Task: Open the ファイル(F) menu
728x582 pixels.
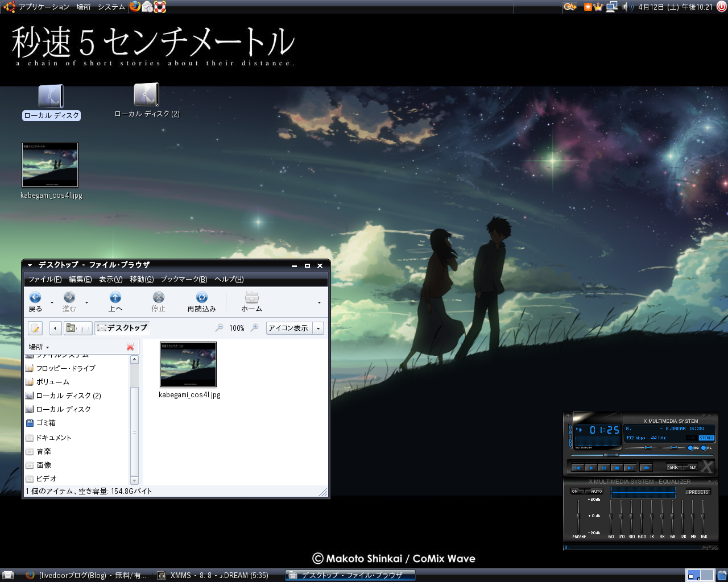Action: coord(45,279)
